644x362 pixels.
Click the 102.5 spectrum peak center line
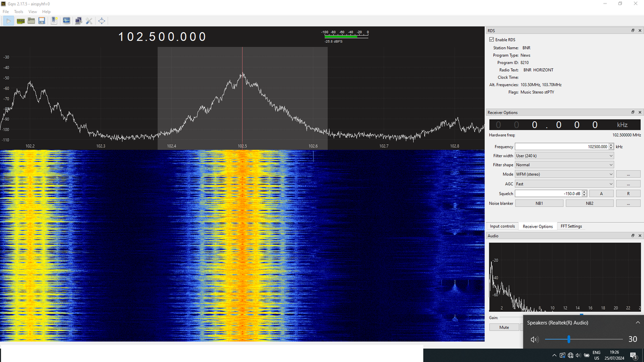pos(243,98)
